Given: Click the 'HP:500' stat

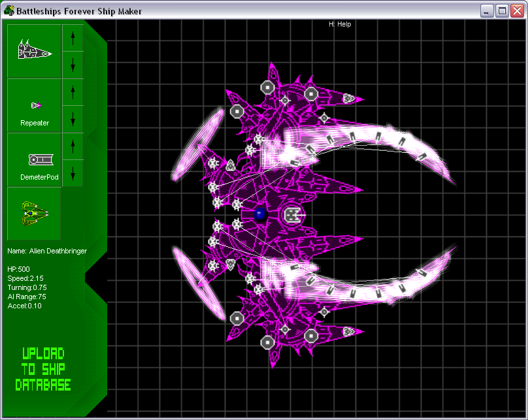Looking at the screenshot, I should pyautogui.click(x=18, y=269).
